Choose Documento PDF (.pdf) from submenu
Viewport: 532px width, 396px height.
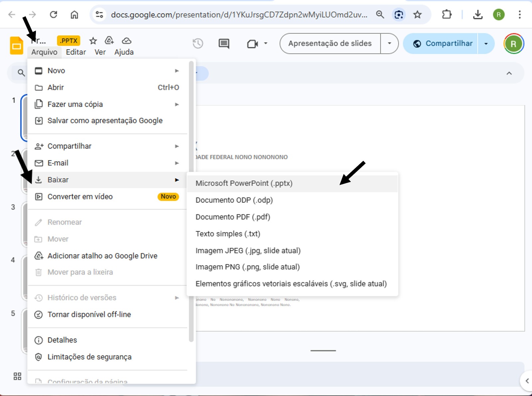click(233, 217)
